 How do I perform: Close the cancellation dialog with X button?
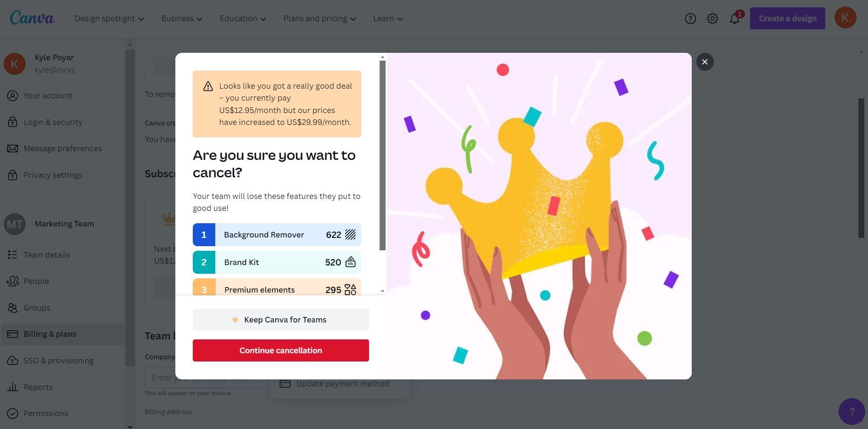tap(705, 62)
